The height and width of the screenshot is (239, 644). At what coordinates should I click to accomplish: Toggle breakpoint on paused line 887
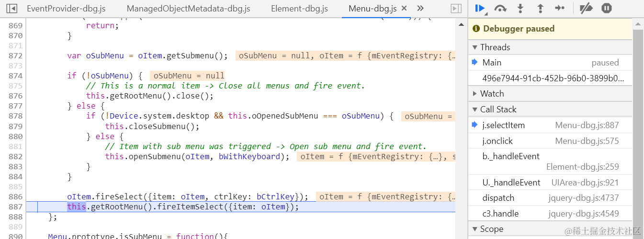[x=15, y=206]
